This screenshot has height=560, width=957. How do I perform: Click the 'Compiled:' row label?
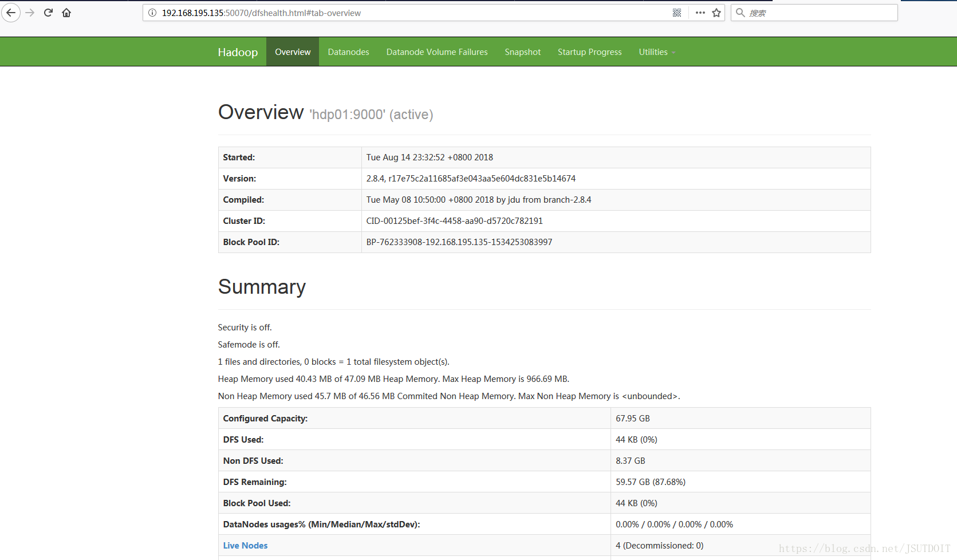click(x=243, y=200)
